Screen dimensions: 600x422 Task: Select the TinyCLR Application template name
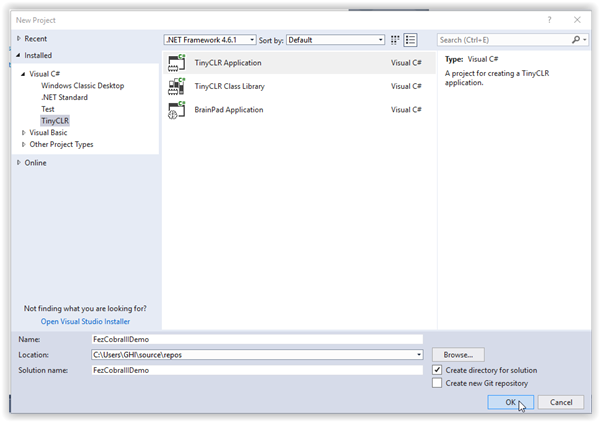pos(228,63)
